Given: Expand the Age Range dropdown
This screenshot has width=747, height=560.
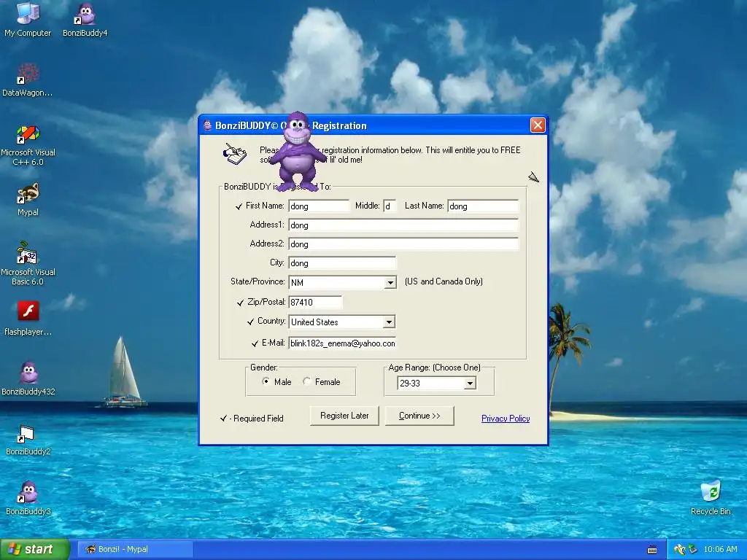Looking at the screenshot, I should [470, 383].
